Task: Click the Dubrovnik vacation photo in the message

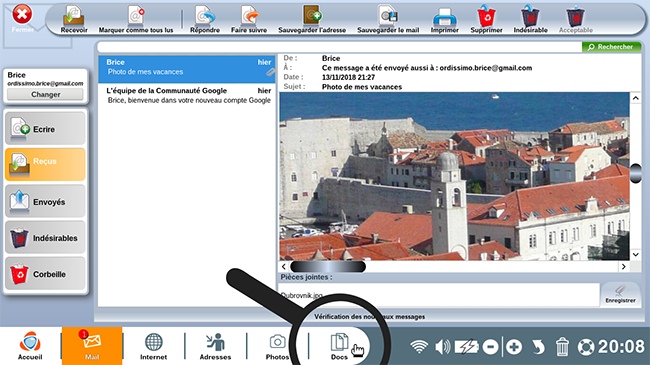Action: (454, 176)
